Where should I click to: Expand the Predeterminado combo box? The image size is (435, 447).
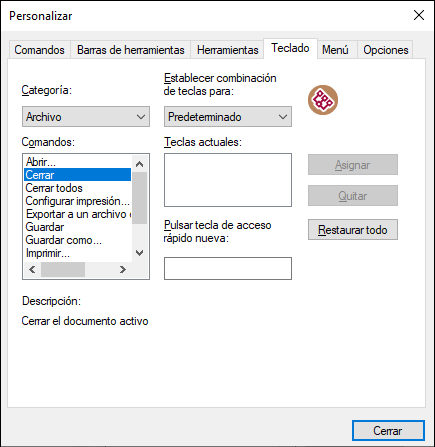(228, 117)
